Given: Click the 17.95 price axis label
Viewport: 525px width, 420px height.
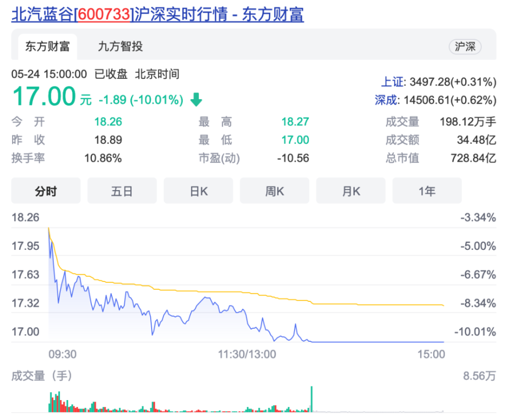Looking at the screenshot, I should (25, 246).
